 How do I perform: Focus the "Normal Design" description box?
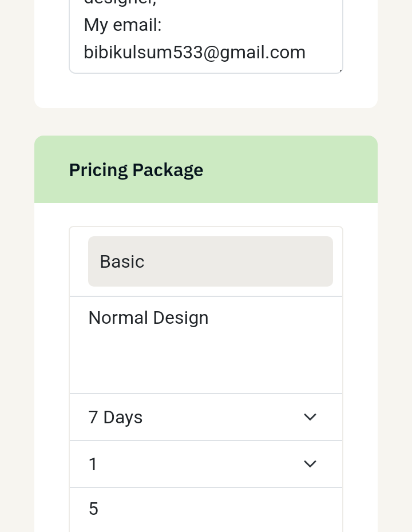[x=206, y=344]
